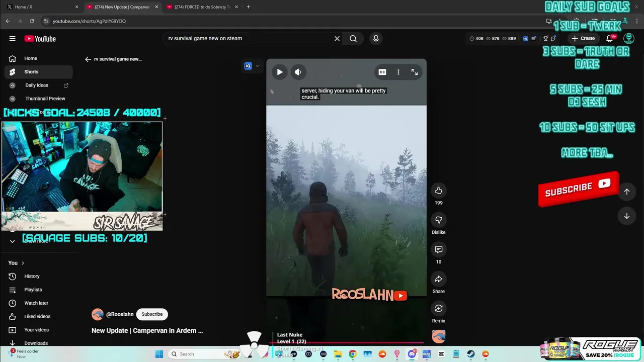Image resolution: width=644 pixels, height=362 pixels.
Task: Open File Explorer from the taskbar
Action: coord(338,354)
